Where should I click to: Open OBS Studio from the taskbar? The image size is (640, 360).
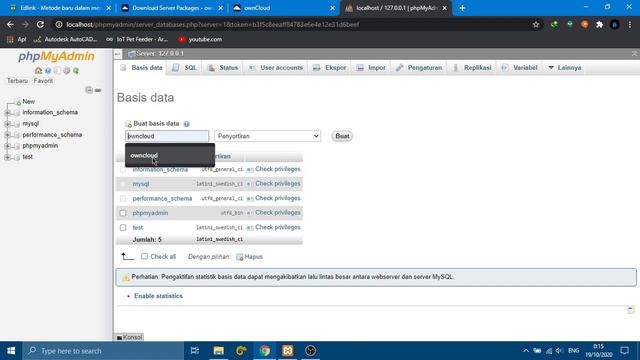(310, 351)
